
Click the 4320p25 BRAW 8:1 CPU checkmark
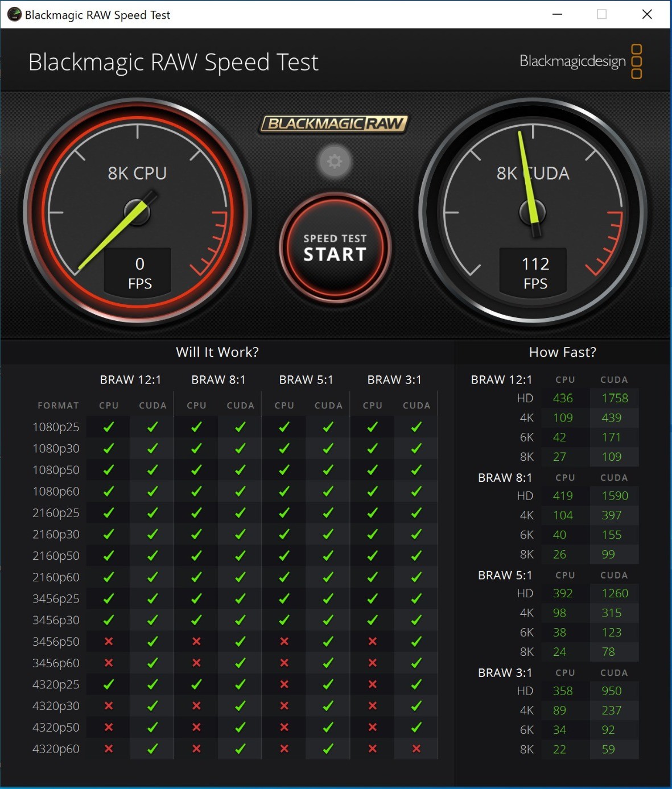tap(196, 684)
